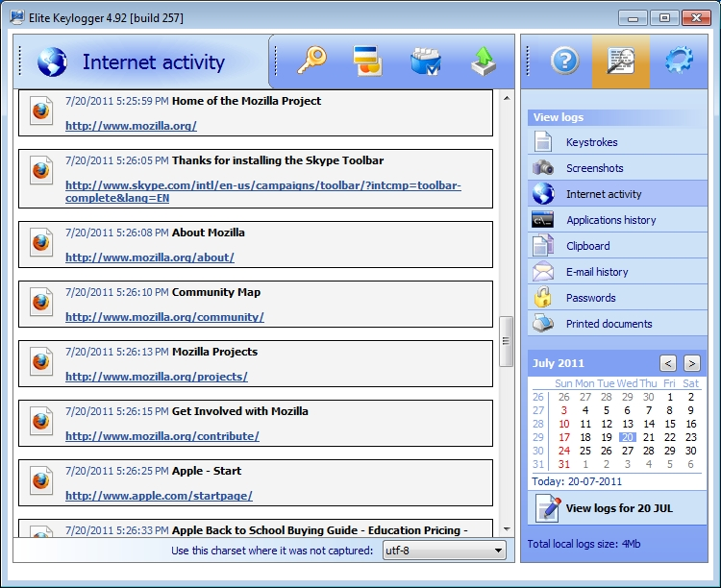Select Internet activity log view
The height and width of the screenshot is (588, 721).
click(x=617, y=193)
